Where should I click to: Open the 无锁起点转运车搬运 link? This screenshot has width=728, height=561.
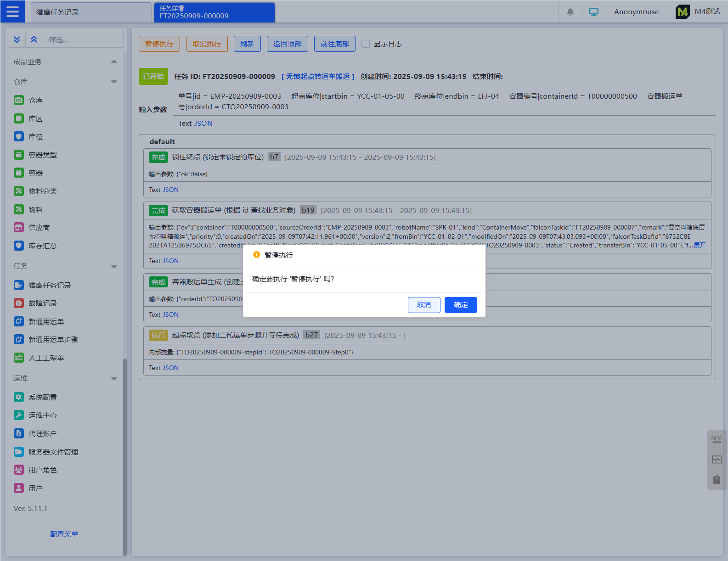(318, 77)
